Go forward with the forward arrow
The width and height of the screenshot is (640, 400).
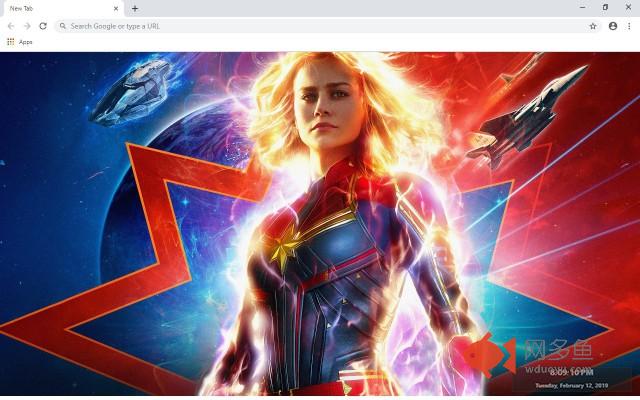pyautogui.click(x=27, y=26)
